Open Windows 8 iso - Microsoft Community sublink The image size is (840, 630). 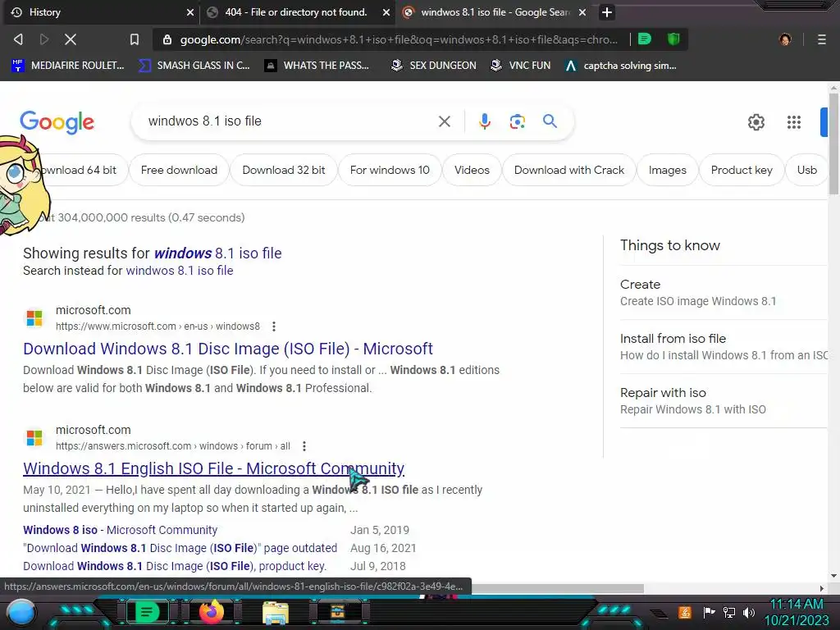tap(120, 530)
